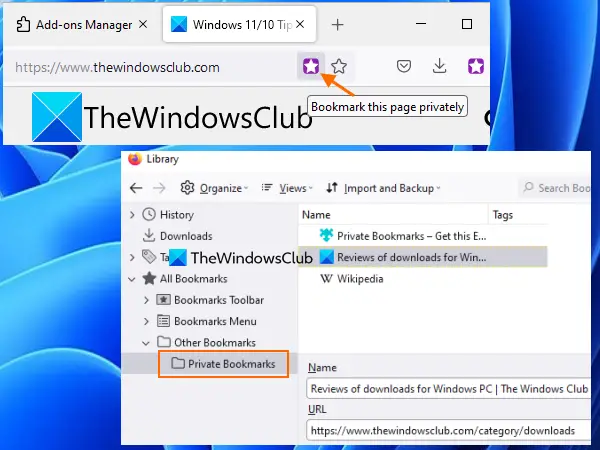The height and width of the screenshot is (450, 600).
Task: Click the Private Bookmarks extension icon at toolbar end
Action: (x=476, y=67)
